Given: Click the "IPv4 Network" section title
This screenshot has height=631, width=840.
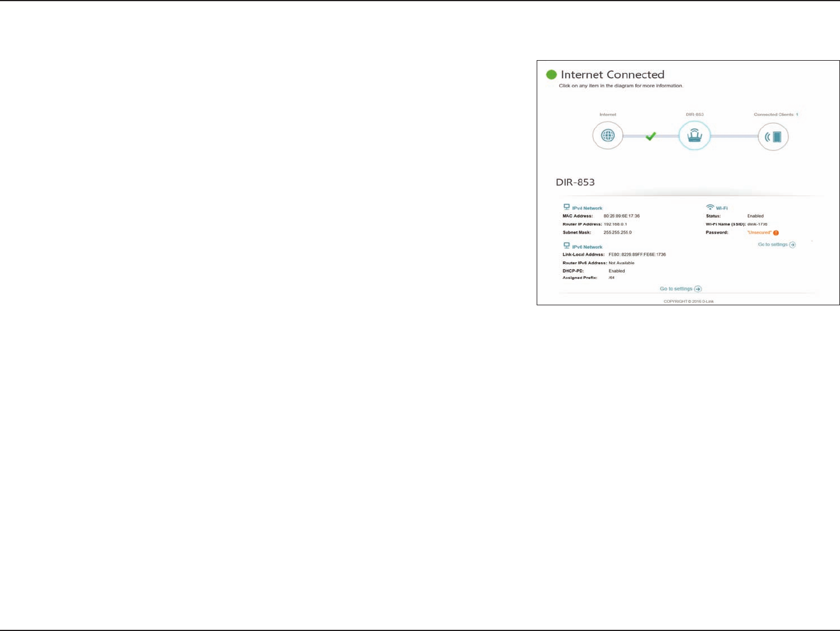Looking at the screenshot, I should (x=587, y=208).
